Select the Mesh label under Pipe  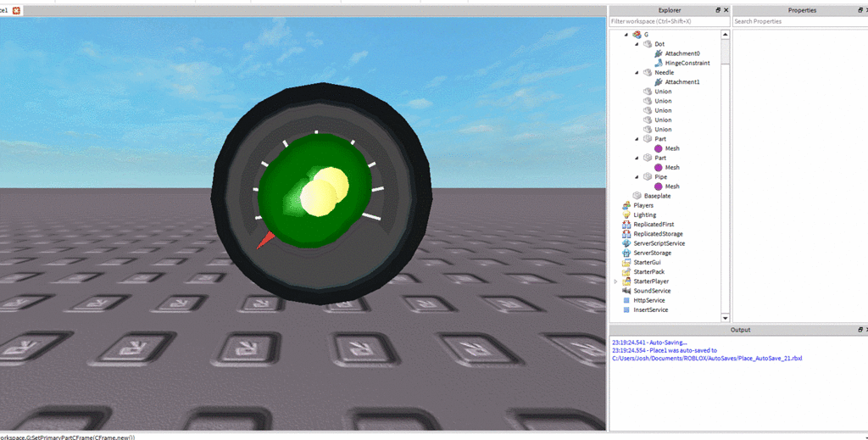click(x=672, y=187)
